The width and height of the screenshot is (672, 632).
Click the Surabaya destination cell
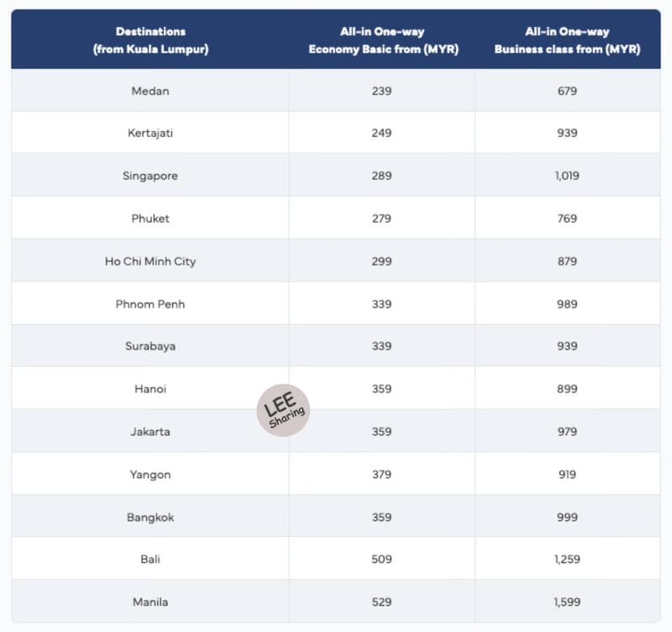tap(150, 346)
